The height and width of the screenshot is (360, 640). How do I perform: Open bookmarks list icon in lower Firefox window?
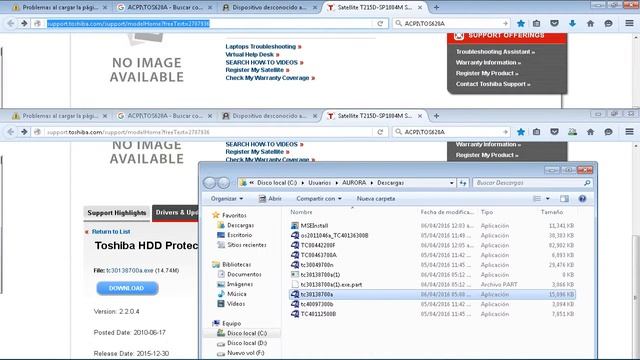pyautogui.click(x=536, y=132)
